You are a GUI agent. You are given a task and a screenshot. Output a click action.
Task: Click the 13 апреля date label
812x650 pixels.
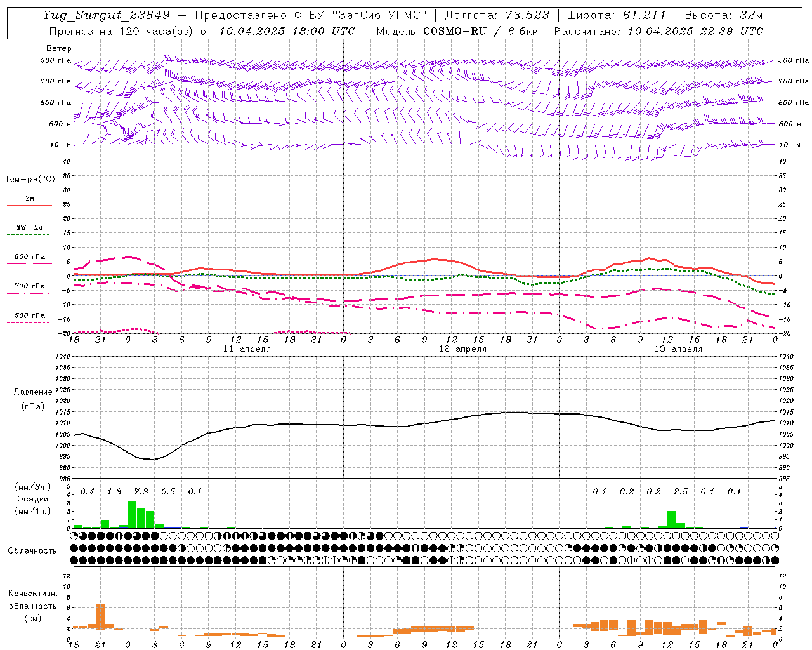678,349
